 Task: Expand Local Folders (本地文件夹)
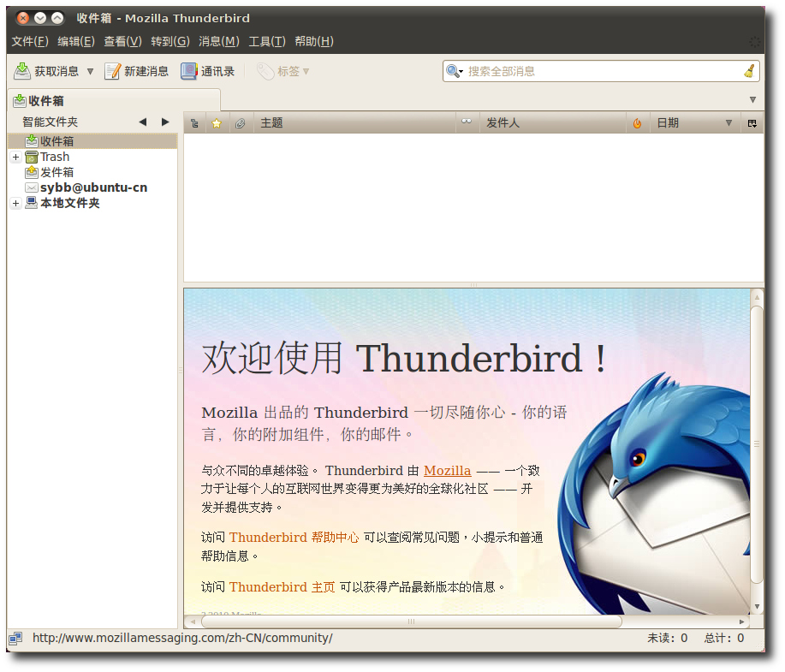(x=15, y=203)
